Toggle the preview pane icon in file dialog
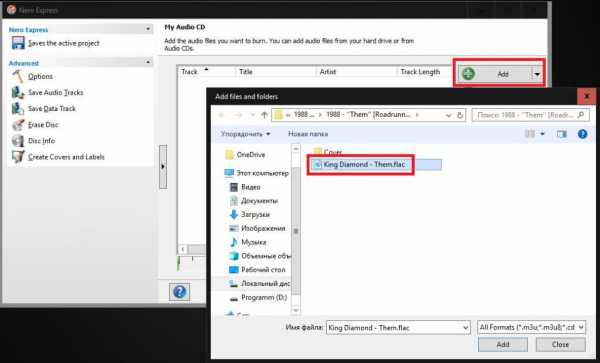This screenshot has height=363, width=600. pyautogui.click(x=562, y=134)
